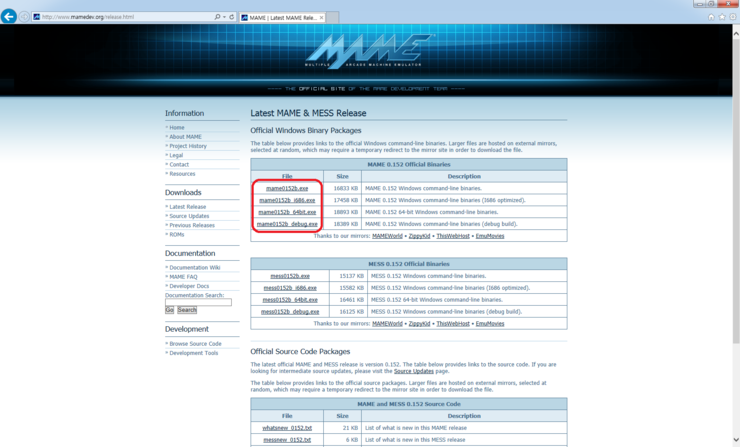Download mame0152b.exe
The height and width of the screenshot is (447, 740).
pyautogui.click(x=287, y=188)
